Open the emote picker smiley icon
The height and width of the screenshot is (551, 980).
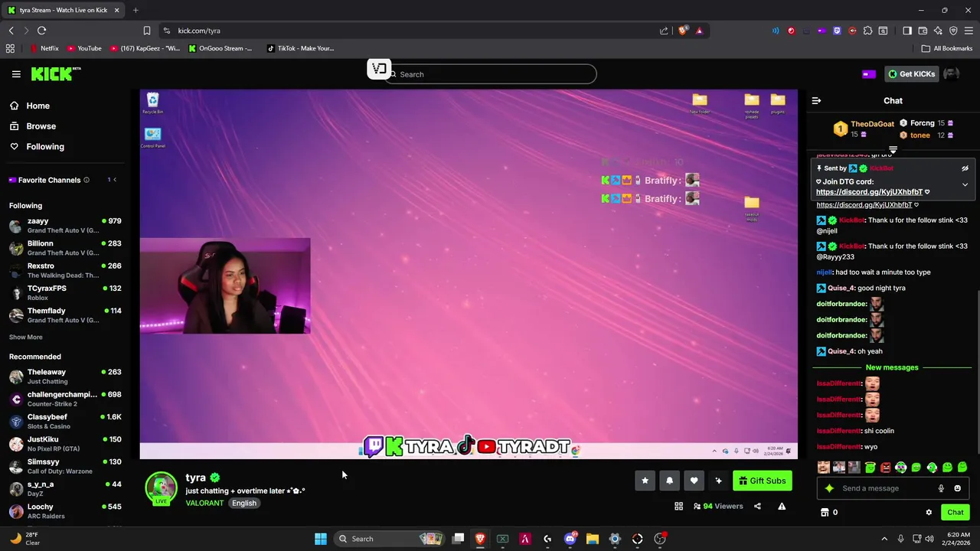click(957, 488)
